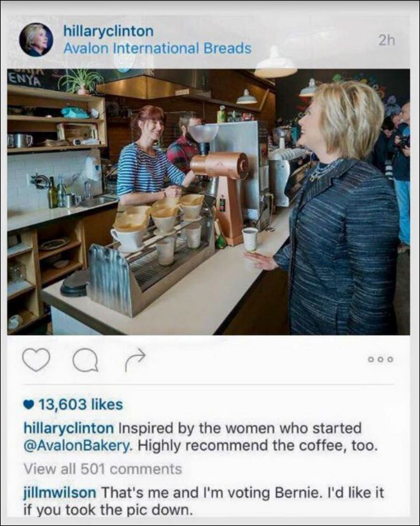Viewport: 420px width, 526px height.
Task: Open the three-dot more options menu
Action: point(381,359)
